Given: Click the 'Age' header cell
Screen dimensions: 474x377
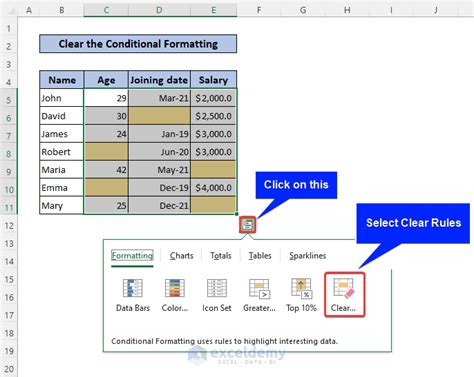Looking at the screenshot, I should (x=106, y=80).
